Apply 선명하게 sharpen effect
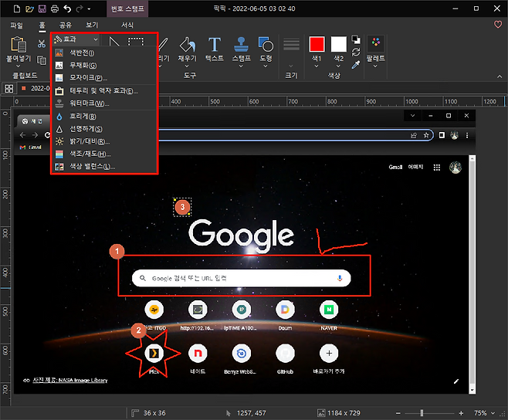The image size is (508, 420). point(104,129)
